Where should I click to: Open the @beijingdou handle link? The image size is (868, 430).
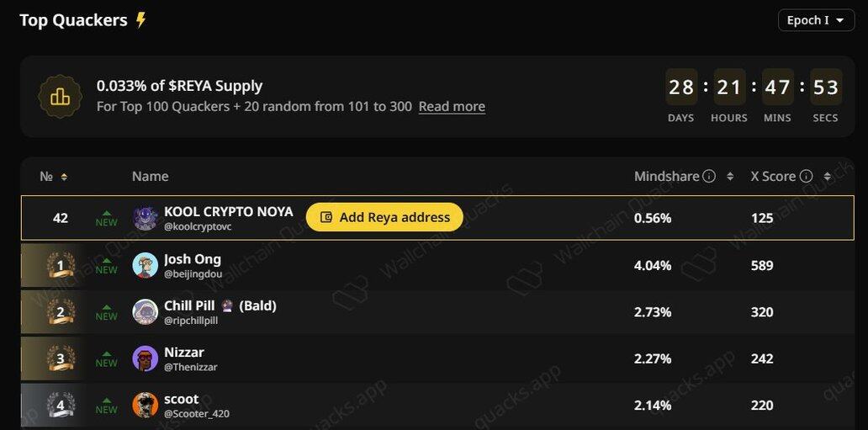click(x=193, y=273)
